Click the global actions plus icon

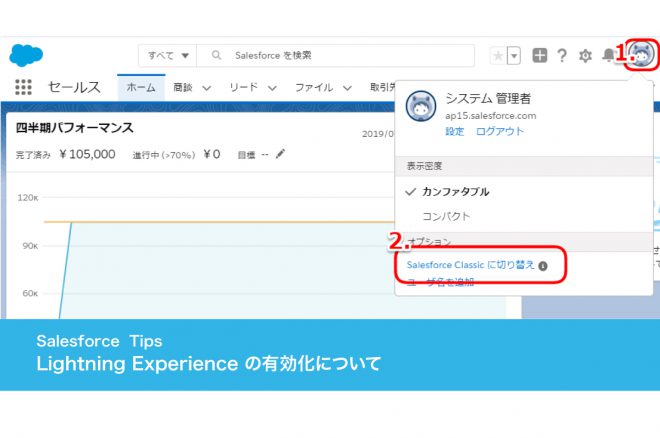[x=540, y=55]
